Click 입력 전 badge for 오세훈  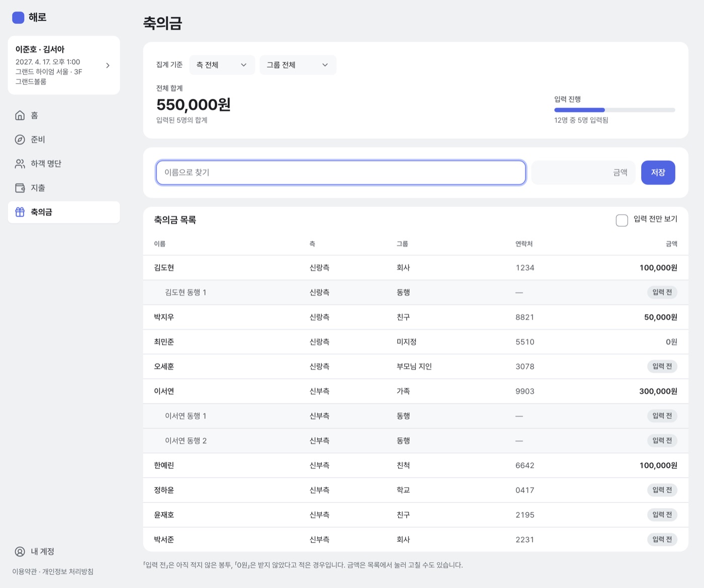(662, 366)
